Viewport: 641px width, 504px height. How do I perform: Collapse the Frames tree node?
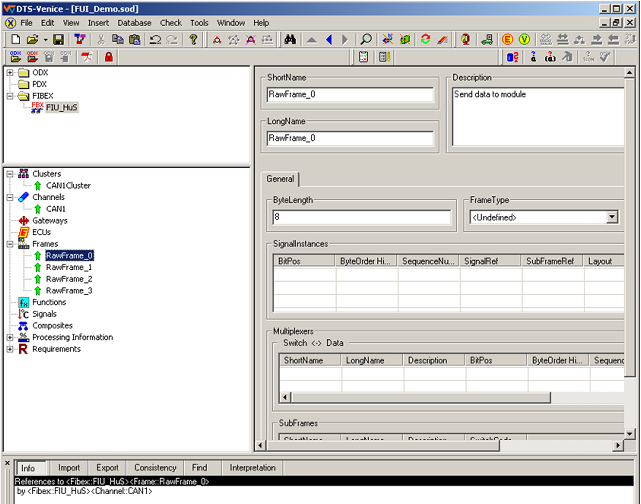pyautogui.click(x=10, y=244)
